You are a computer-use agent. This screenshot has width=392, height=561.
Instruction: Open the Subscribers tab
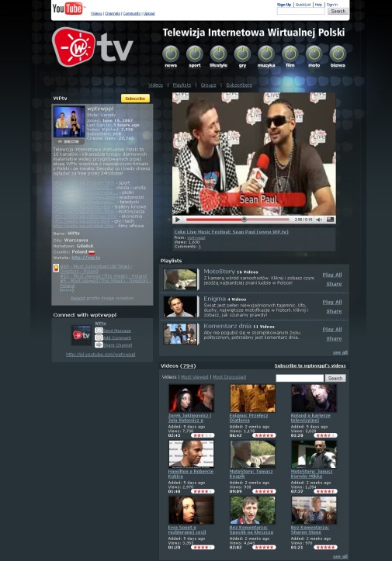click(x=239, y=85)
